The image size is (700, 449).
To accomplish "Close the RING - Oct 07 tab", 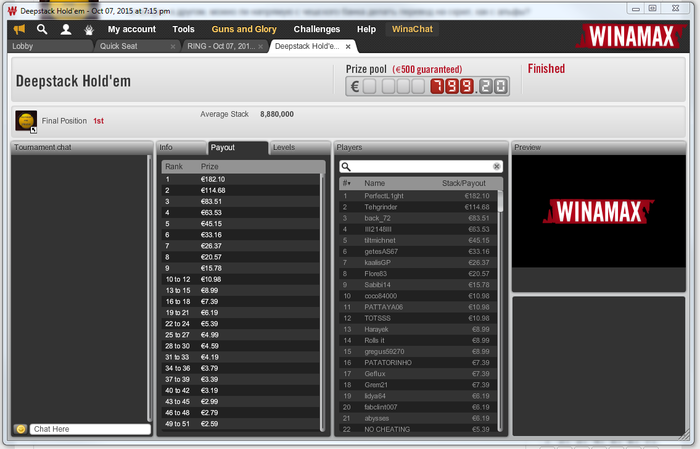I will point(260,46).
